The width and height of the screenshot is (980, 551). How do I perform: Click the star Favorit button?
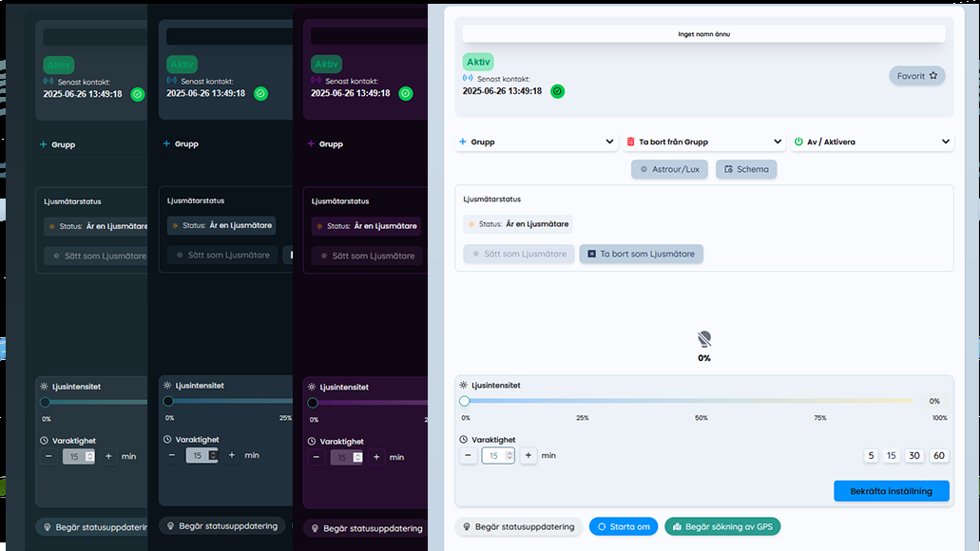point(917,76)
